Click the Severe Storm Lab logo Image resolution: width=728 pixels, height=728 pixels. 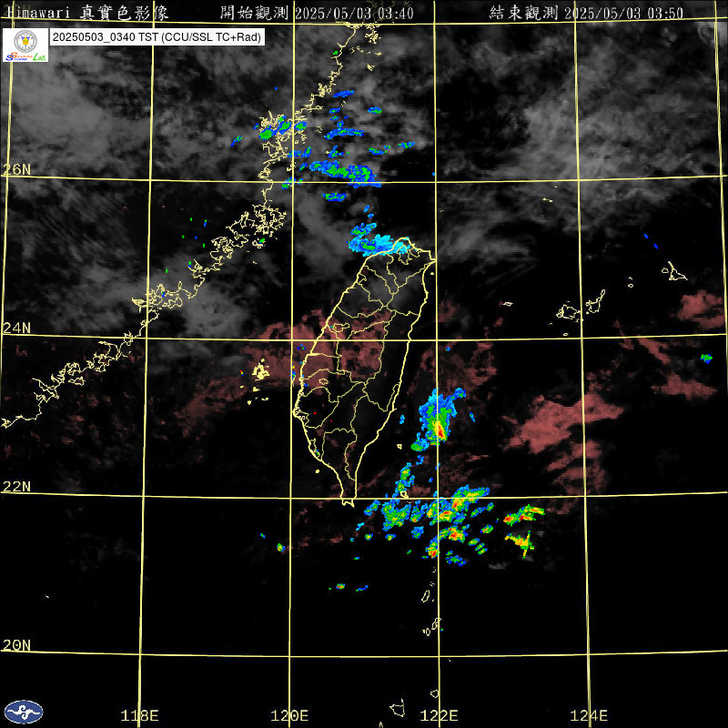pos(25,45)
